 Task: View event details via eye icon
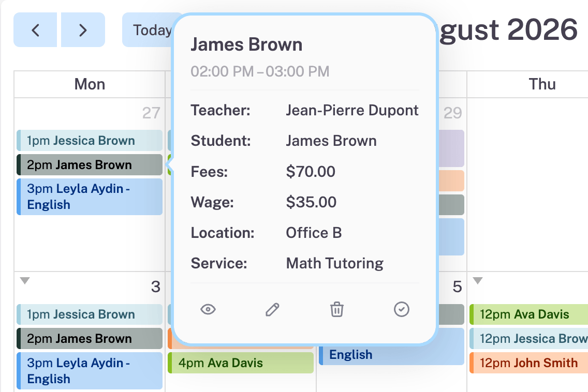point(208,310)
